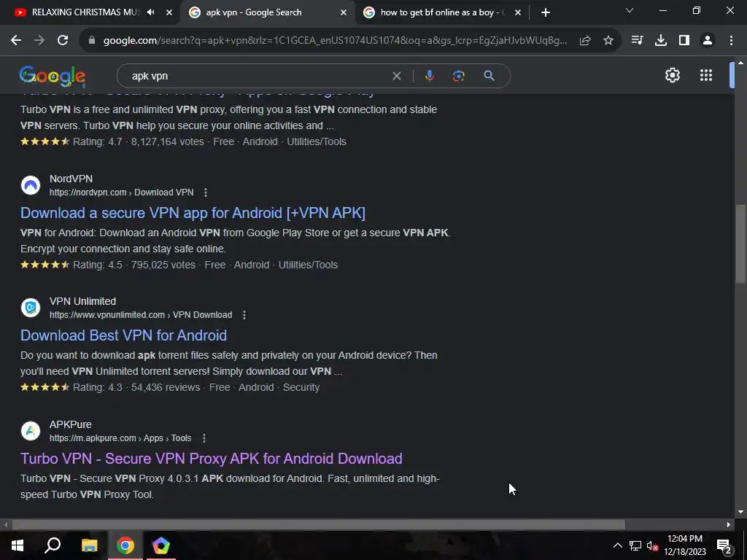
Task: Click the horizontal scrollbar thumb
Action: pyautogui.click(x=318, y=524)
